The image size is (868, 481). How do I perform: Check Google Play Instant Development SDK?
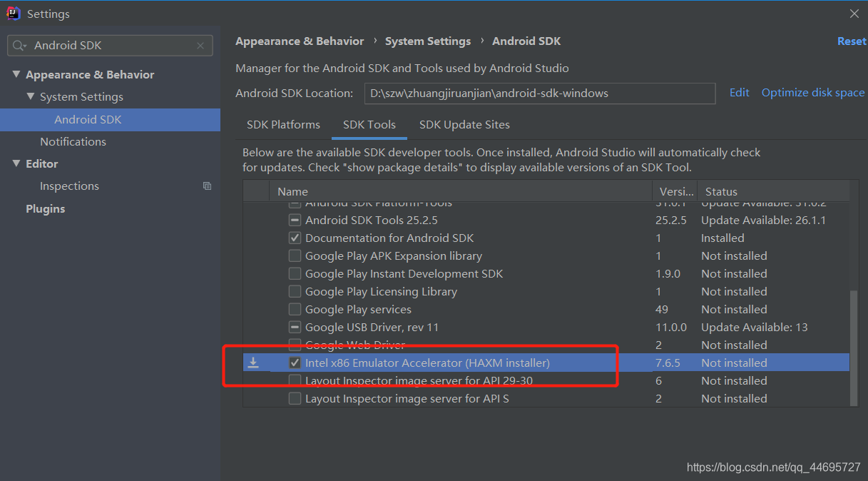click(295, 274)
